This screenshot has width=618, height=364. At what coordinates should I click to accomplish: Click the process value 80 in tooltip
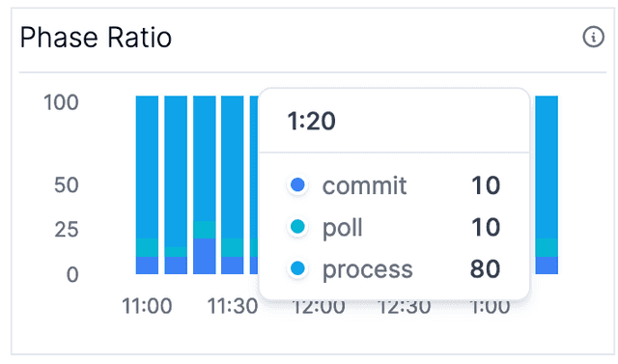point(485,269)
